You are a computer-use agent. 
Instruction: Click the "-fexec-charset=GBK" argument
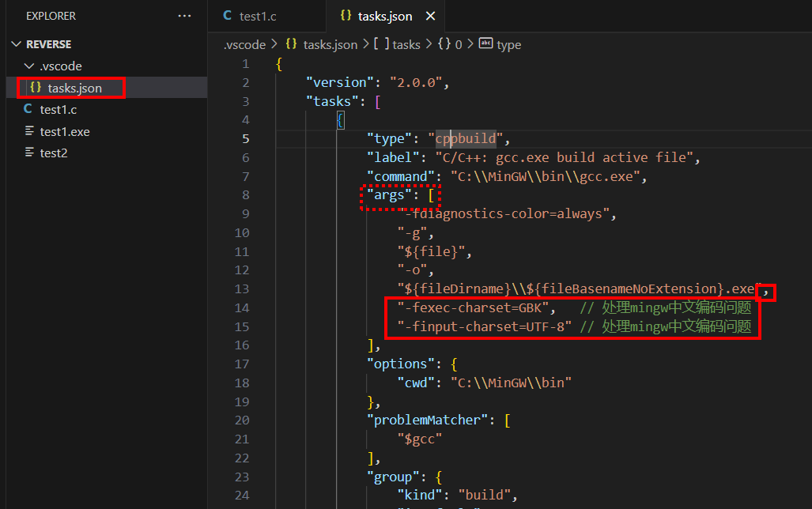pyautogui.click(x=473, y=307)
